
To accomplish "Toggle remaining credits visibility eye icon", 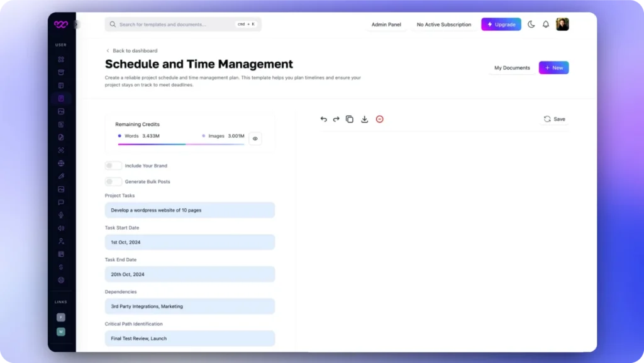I will coord(255,139).
